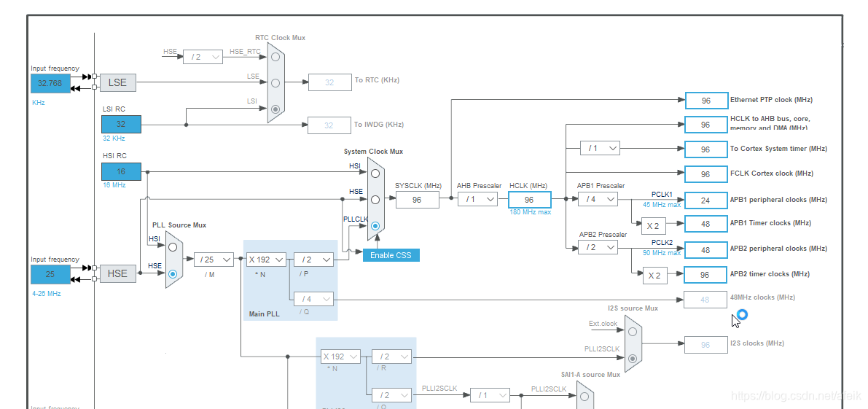Image resolution: width=868 pixels, height=409 pixels.
Task: Click the 45 MHz max note
Action: coord(662,205)
